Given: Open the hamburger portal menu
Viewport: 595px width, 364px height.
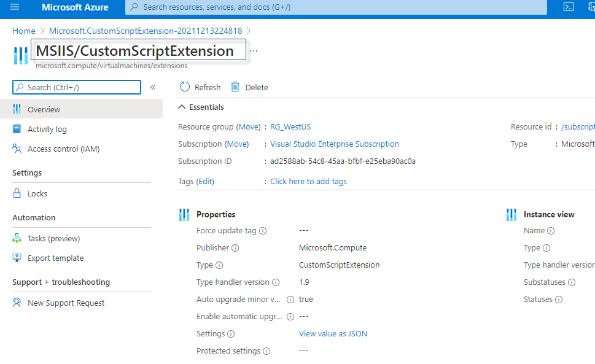Looking at the screenshot, I should [15, 7].
